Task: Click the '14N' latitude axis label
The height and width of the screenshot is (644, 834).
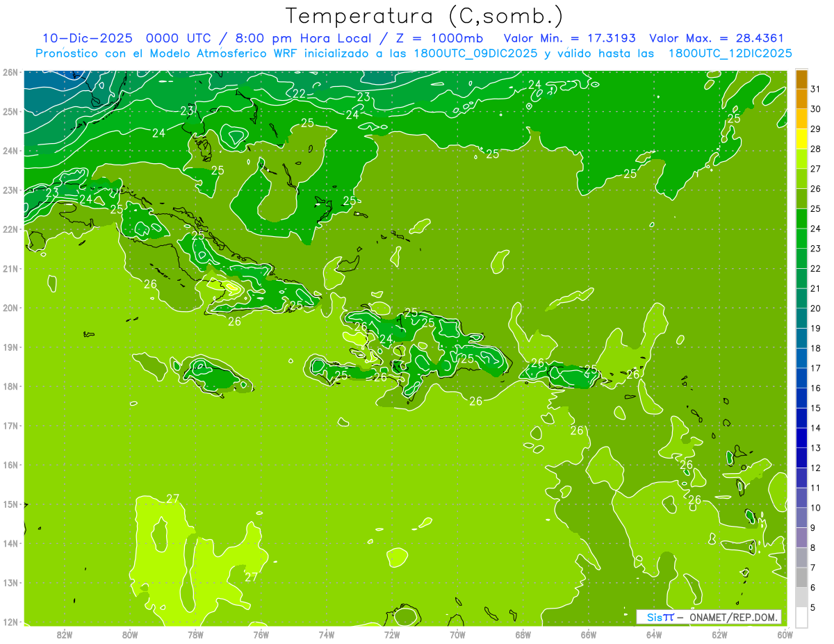Action: [10, 543]
